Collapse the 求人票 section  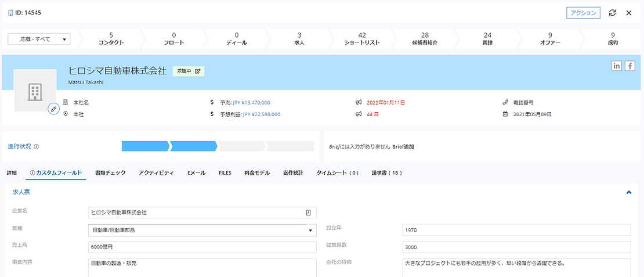coord(629,192)
